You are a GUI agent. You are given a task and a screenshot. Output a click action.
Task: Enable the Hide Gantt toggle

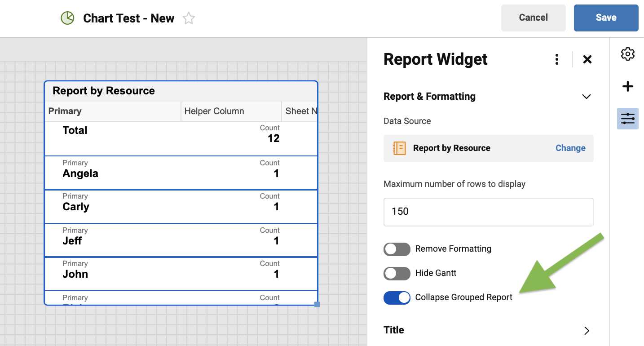[x=397, y=273]
